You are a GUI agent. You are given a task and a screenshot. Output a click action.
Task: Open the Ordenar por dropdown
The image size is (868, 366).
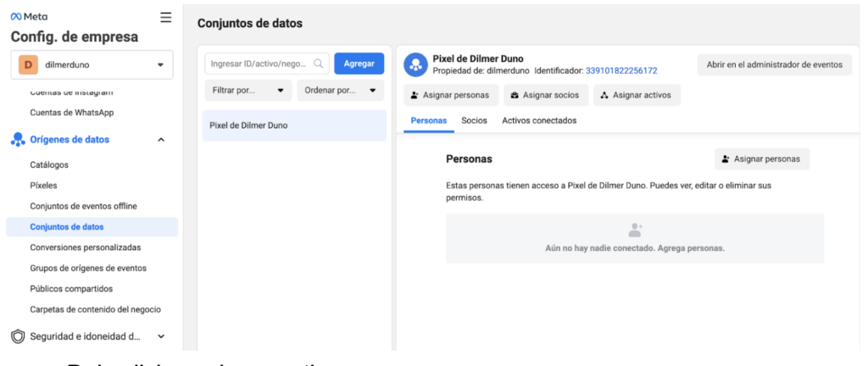click(341, 90)
